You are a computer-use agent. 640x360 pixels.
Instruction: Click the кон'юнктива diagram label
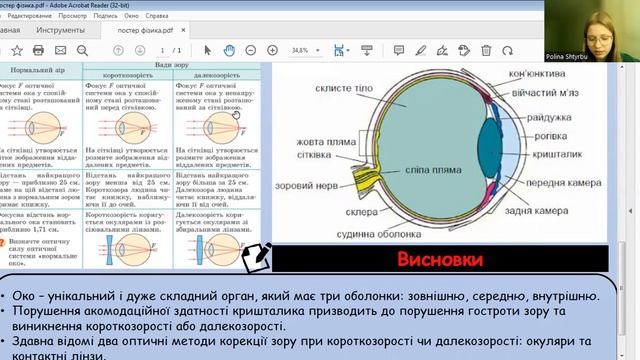pyautogui.click(x=537, y=74)
